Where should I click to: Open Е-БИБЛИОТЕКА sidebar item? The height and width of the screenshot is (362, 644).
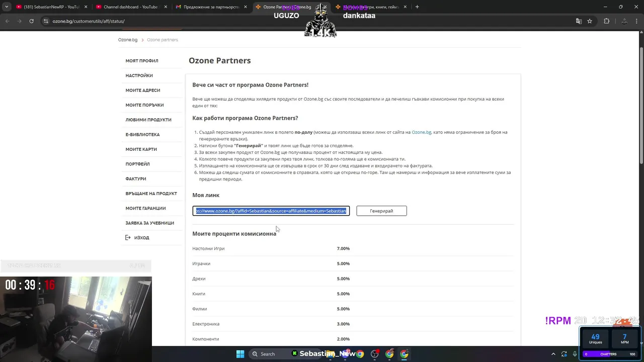[142, 135]
